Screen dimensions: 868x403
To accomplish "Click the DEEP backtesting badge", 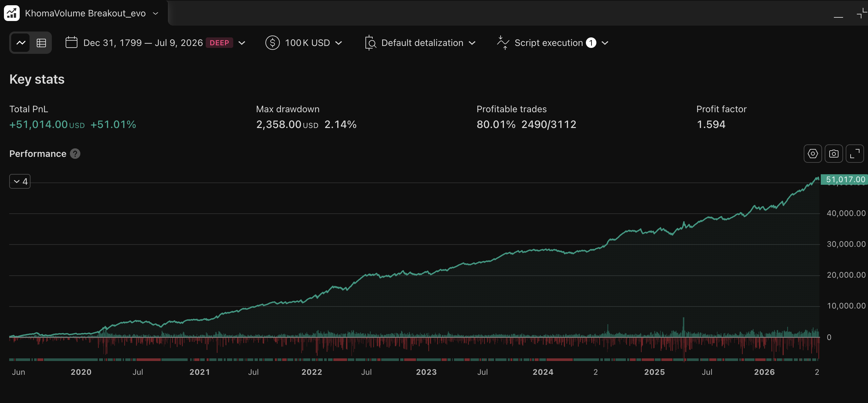I will click(219, 43).
